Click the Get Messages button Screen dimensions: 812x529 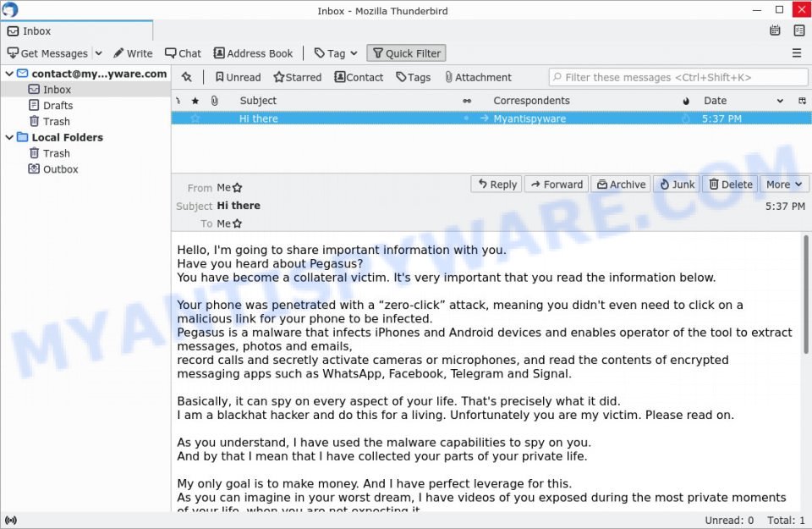click(x=47, y=53)
